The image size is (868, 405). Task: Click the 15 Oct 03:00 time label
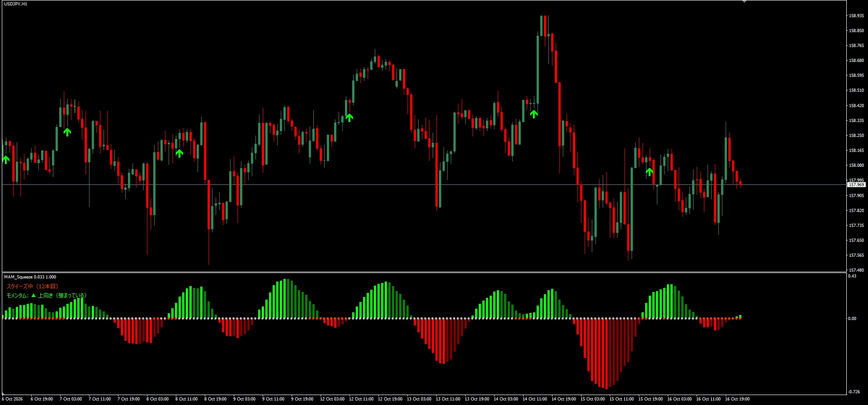click(x=593, y=399)
